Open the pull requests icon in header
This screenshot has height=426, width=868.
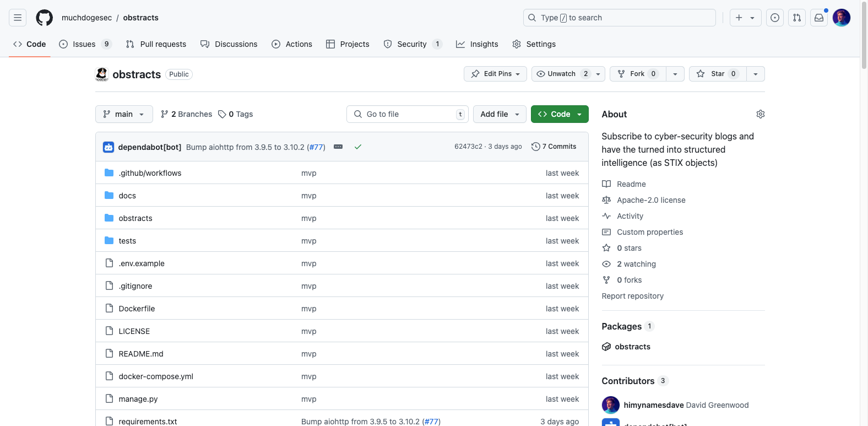[797, 18]
